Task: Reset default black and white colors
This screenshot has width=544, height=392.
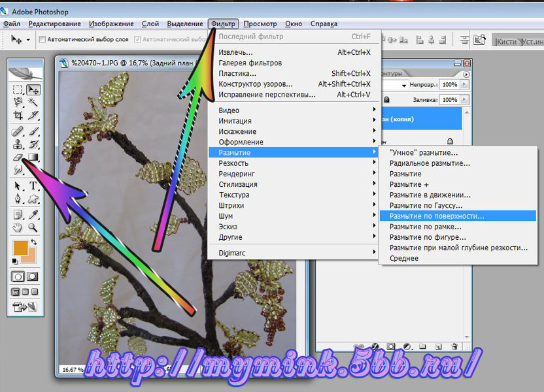Action: [x=14, y=261]
